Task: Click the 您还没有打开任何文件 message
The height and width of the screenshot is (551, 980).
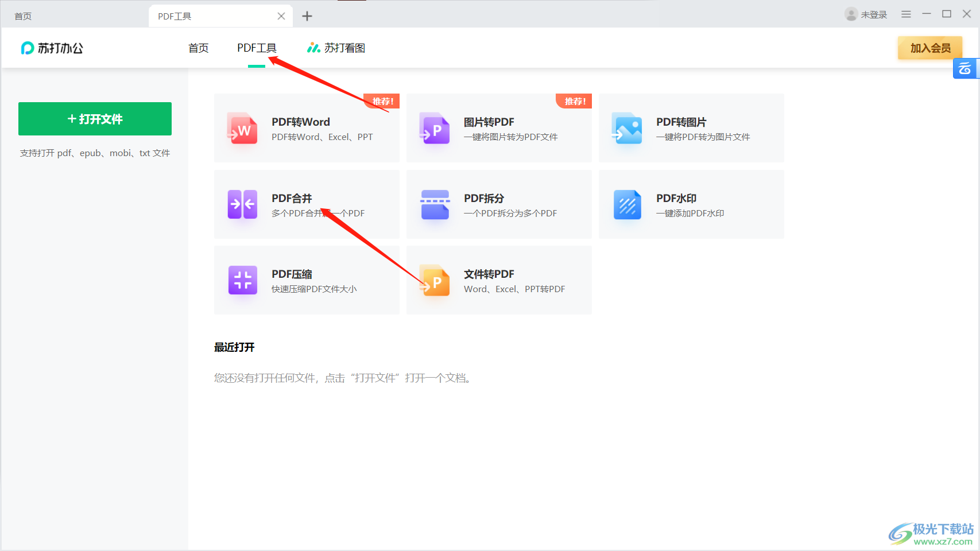Action: (343, 378)
